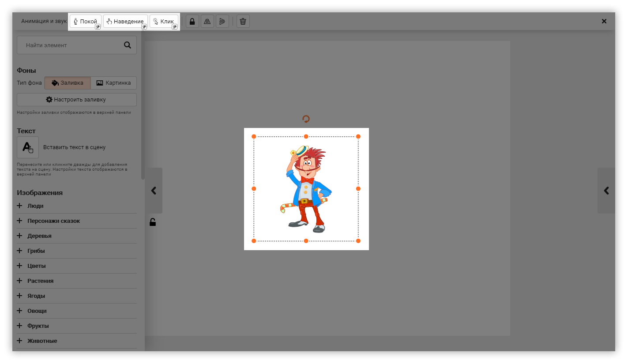This screenshot has height=364, width=628.
Task: Delete the selected object with trash icon
Action: coord(243,21)
